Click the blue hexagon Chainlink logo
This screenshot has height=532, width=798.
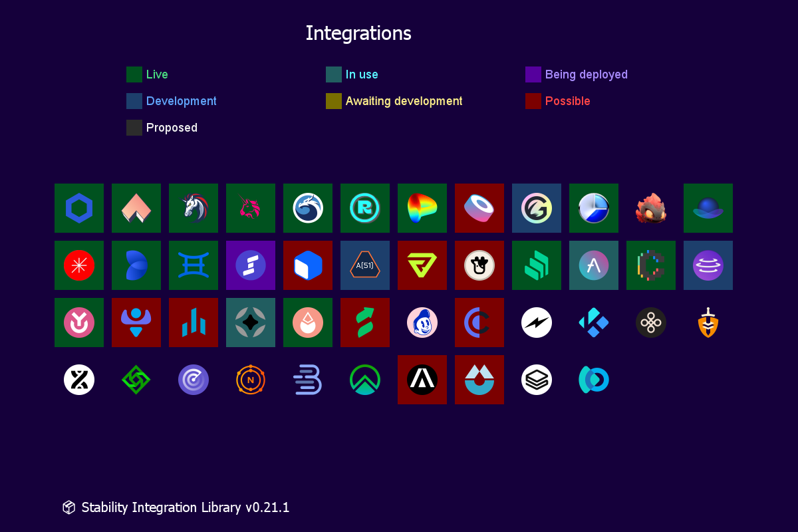coord(79,208)
